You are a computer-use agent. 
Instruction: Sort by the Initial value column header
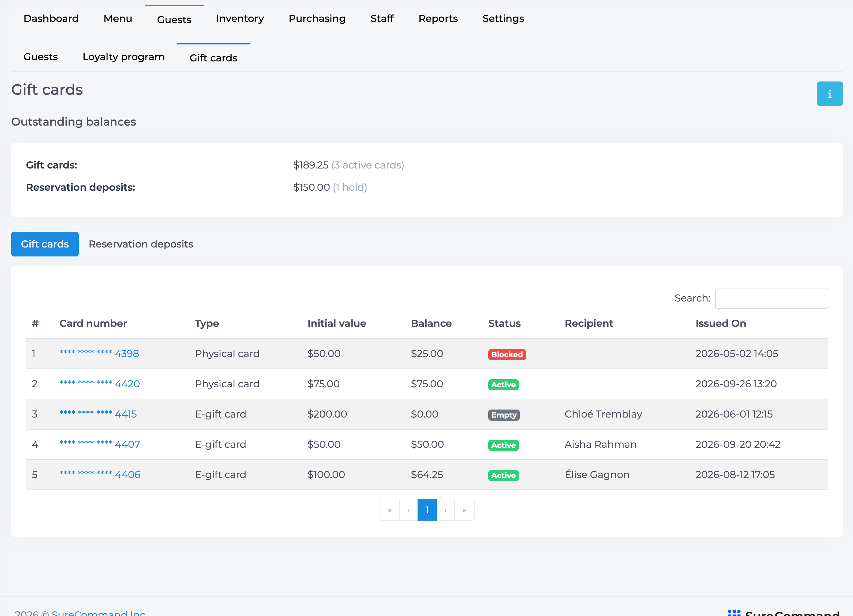337,323
